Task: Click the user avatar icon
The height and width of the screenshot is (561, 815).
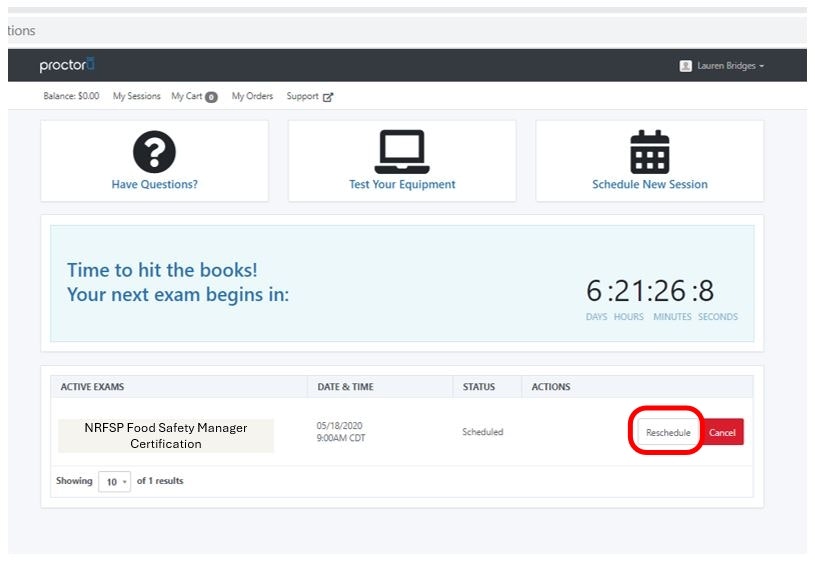Action: point(685,66)
